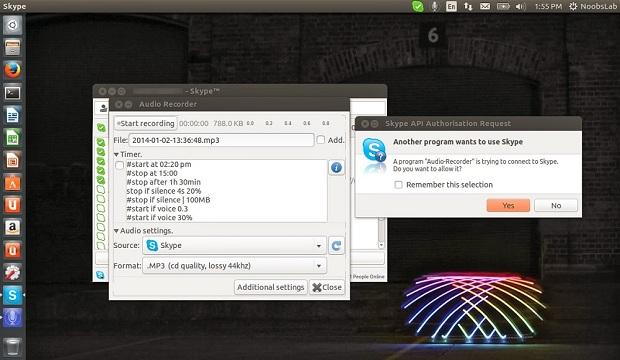
Task: Click the timer line '#start if voice 0.3'
Action: click(157, 209)
